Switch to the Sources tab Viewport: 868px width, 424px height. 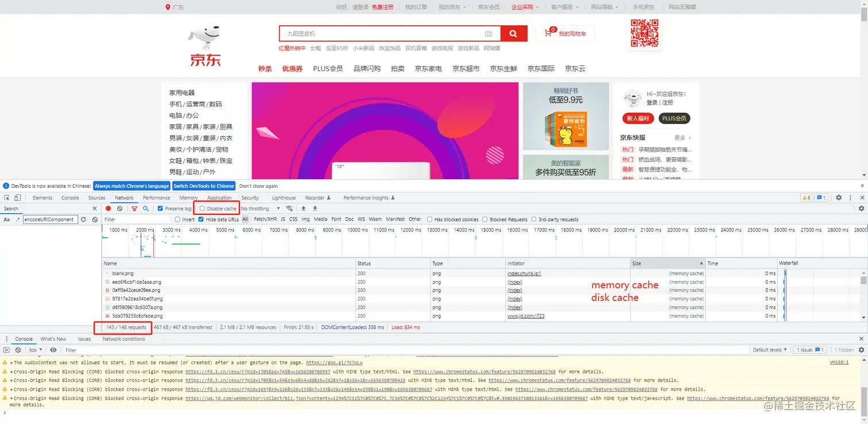click(x=97, y=198)
